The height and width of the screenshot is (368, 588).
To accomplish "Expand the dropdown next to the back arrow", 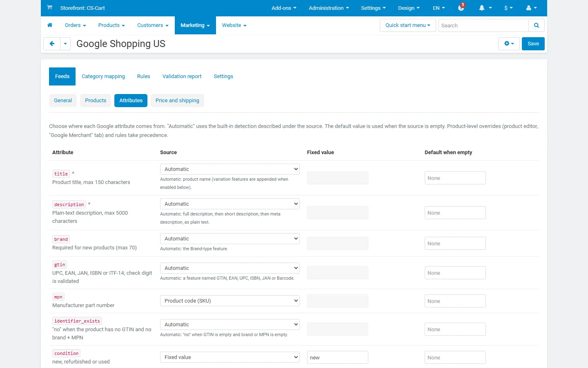I will 65,44.
